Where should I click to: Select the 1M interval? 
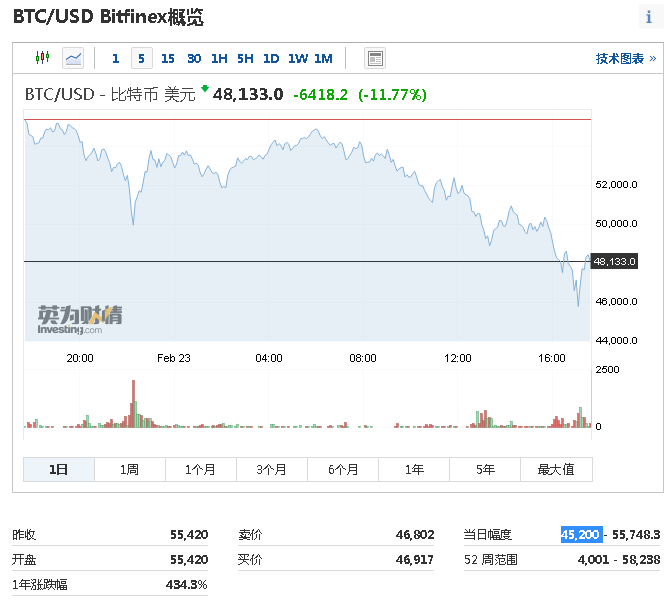pos(323,59)
